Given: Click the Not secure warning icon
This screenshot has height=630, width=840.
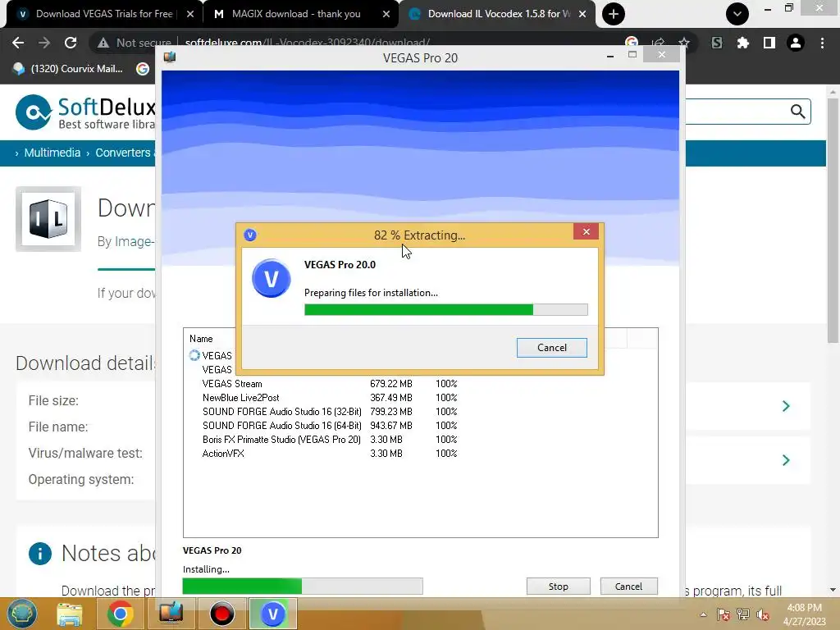Looking at the screenshot, I should (x=103, y=43).
